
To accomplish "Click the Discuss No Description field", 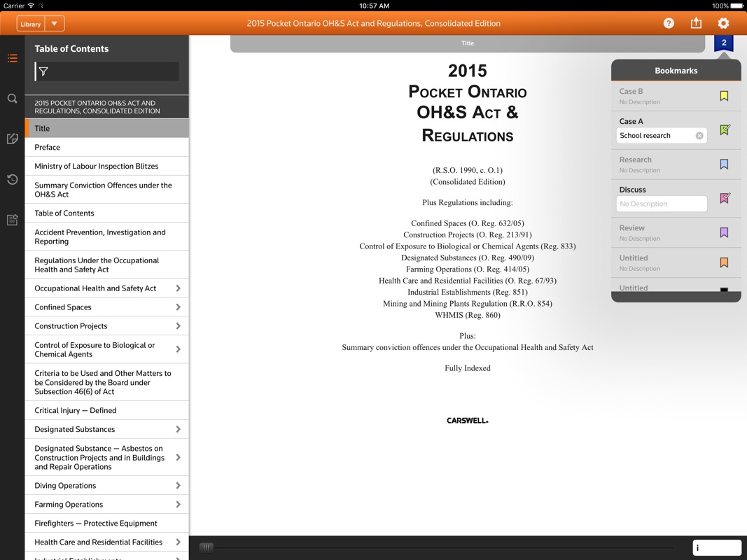I will [x=662, y=204].
